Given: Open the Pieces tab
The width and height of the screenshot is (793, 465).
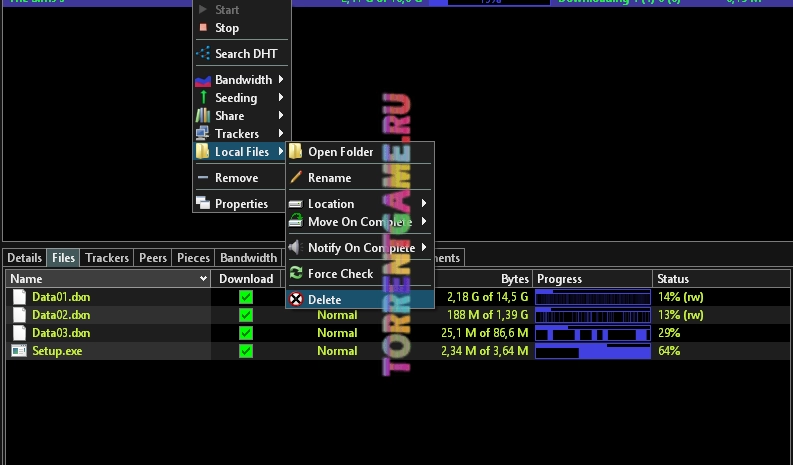Looking at the screenshot, I should [193, 258].
